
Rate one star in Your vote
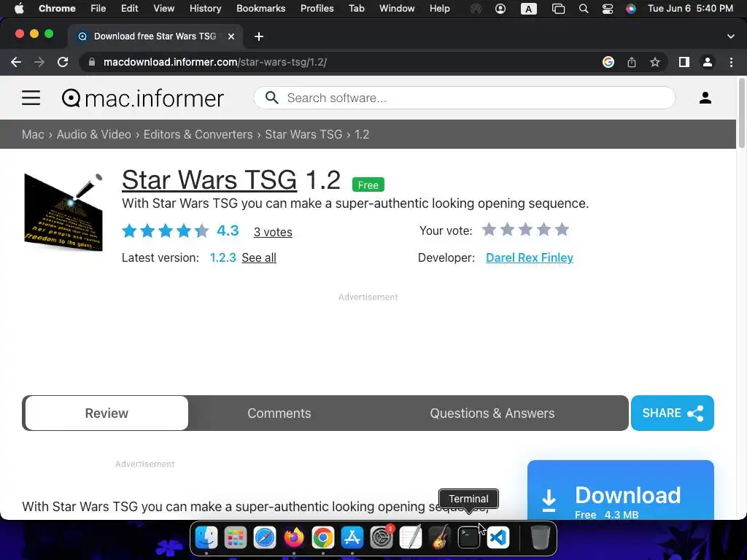click(489, 230)
